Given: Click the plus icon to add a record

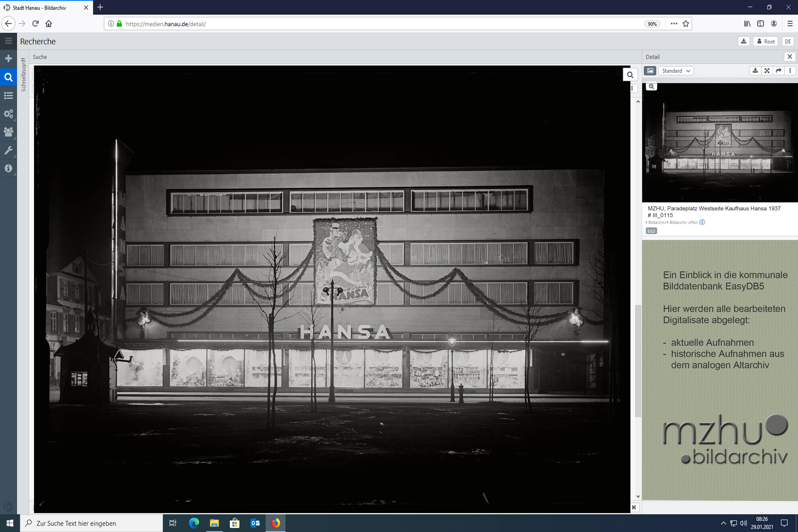Looking at the screenshot, I should (x=9, y=59).
